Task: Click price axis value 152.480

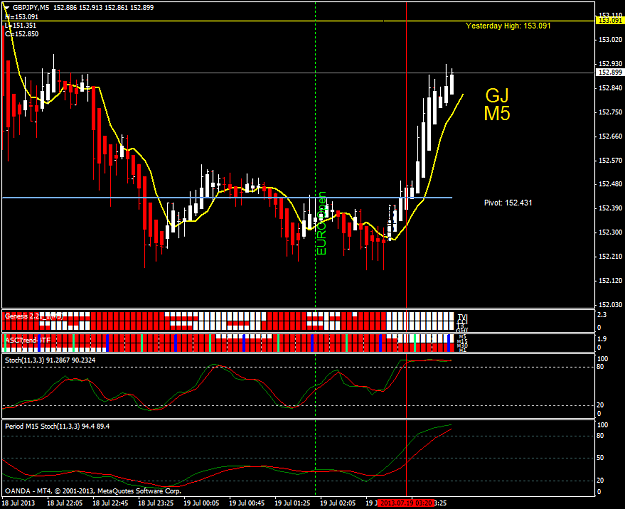Action: click(610, 184)
